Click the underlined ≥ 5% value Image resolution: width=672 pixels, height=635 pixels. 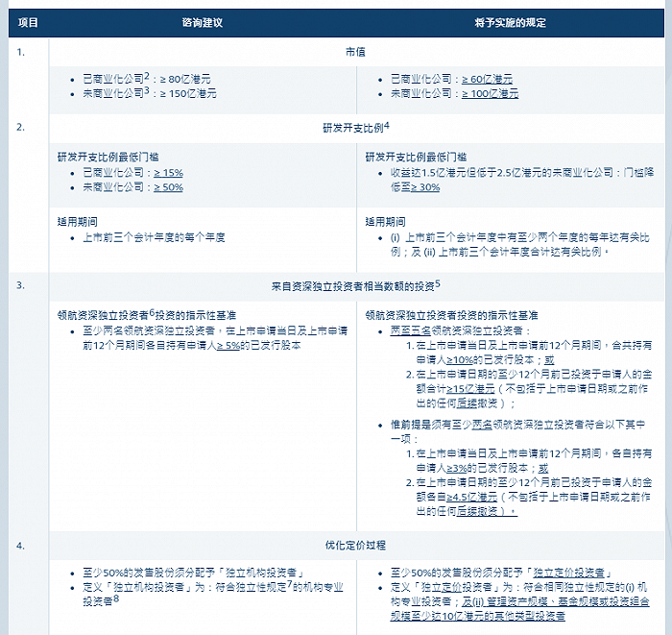coord(228,346)
